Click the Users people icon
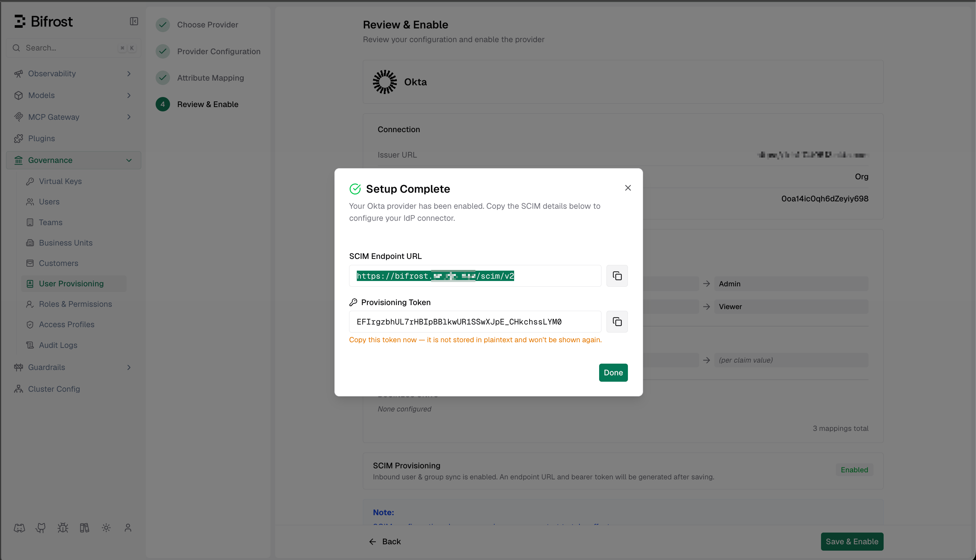 30,201
